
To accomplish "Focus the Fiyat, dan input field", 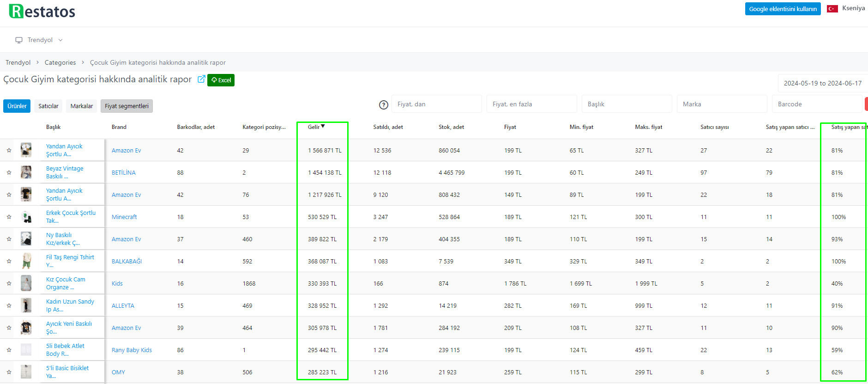I will coord(437,104).
